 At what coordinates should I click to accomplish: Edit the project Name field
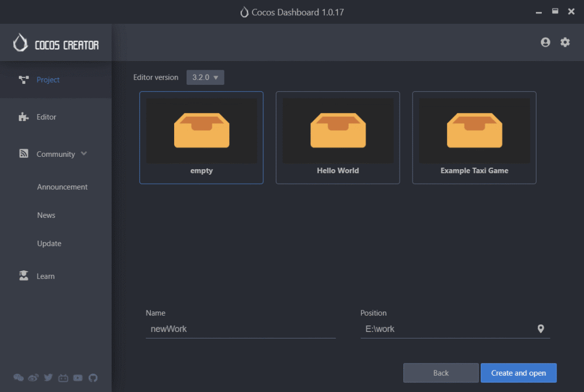pyautogui.click(x=241, y=329)
